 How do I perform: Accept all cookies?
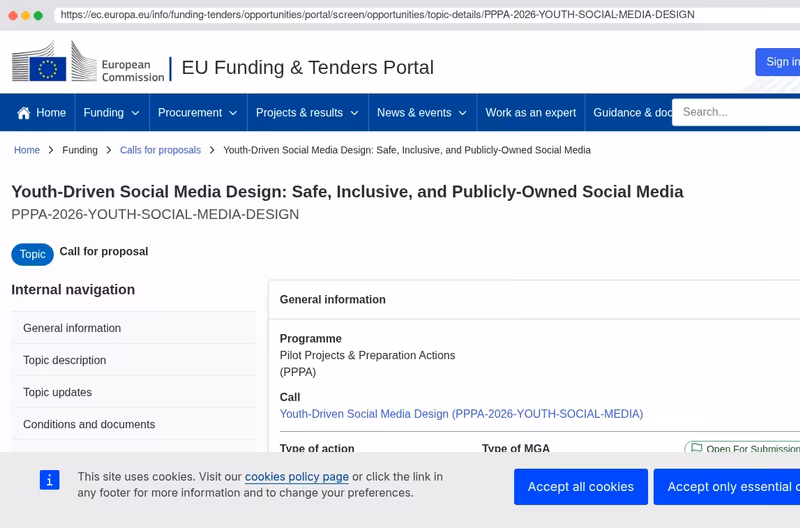pyautogui.click(x=581, y=487)
